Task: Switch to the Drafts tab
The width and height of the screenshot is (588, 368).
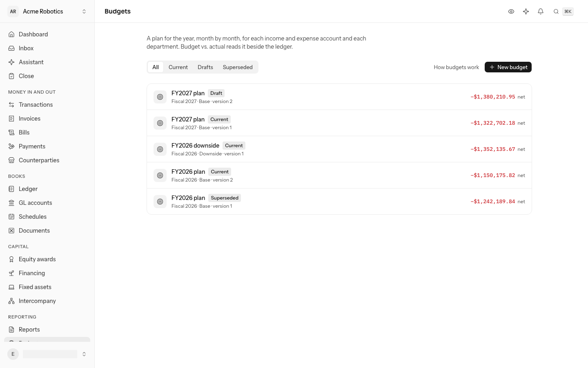Action: point(205,67)
